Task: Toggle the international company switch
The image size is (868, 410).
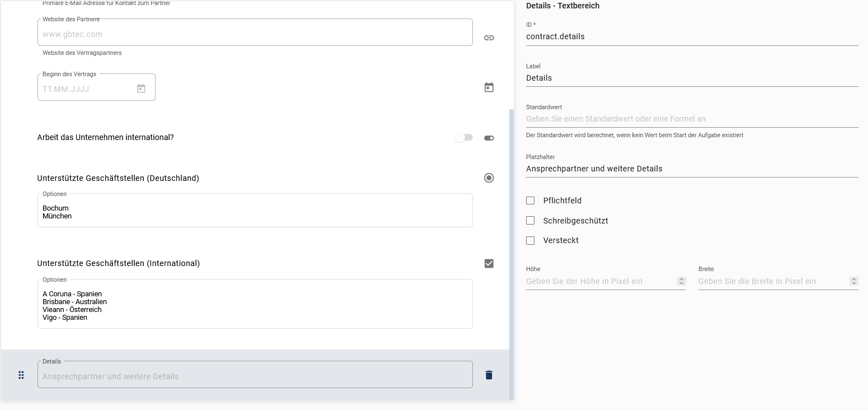Action: tap(464, 138)
